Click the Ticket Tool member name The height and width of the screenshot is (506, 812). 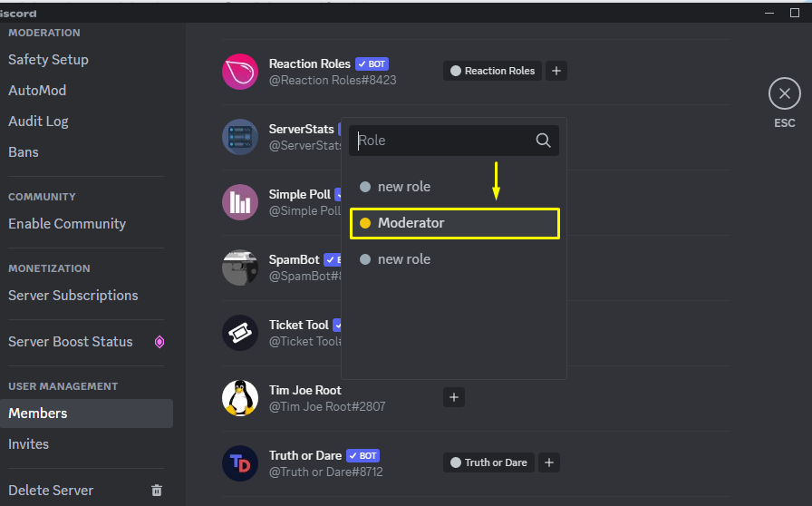[x=299, y=325]
